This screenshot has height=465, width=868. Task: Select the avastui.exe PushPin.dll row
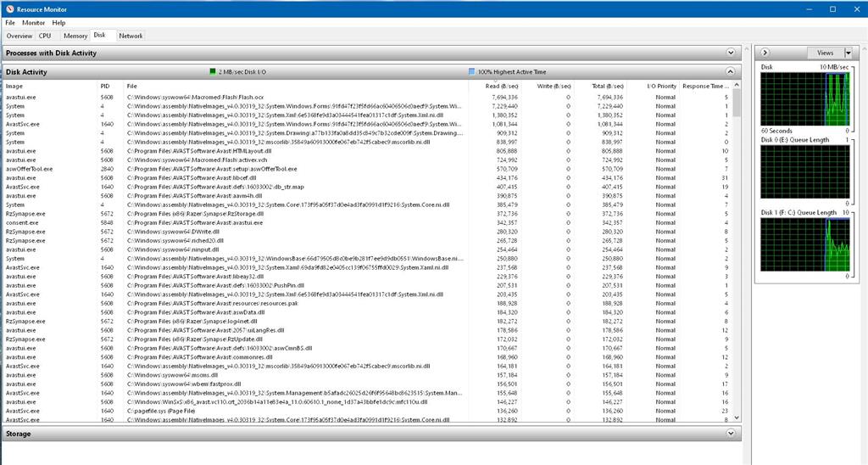point(367,285)
